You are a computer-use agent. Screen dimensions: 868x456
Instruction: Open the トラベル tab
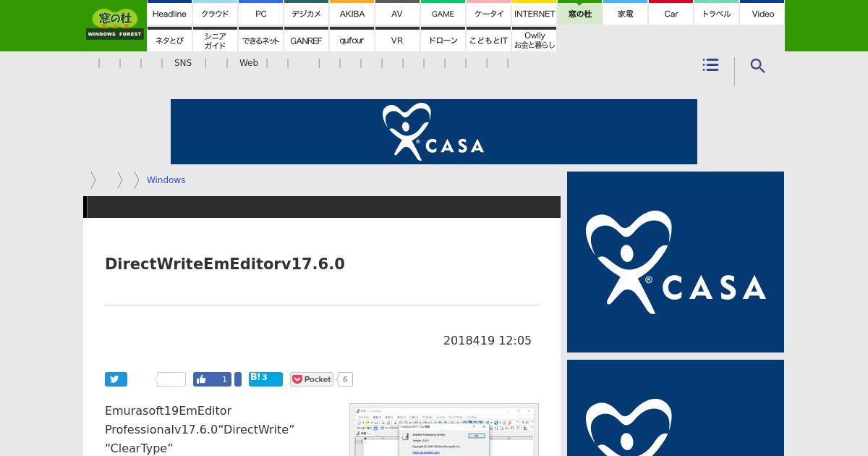716,13
